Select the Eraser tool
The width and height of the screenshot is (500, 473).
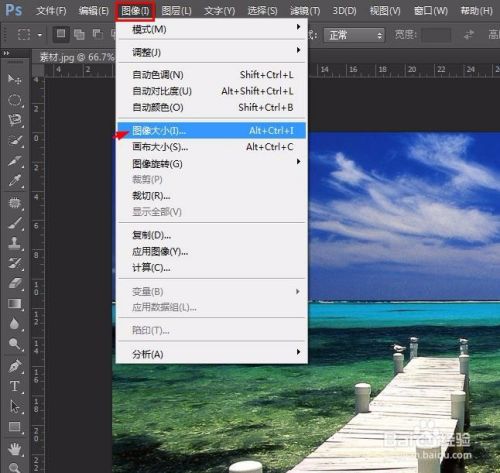[14, 284]
